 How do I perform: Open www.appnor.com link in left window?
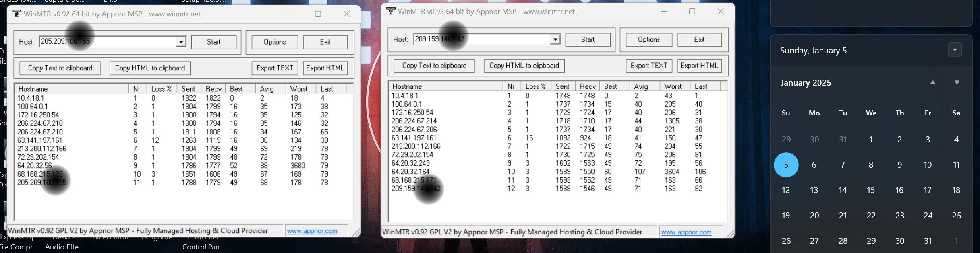312,231
